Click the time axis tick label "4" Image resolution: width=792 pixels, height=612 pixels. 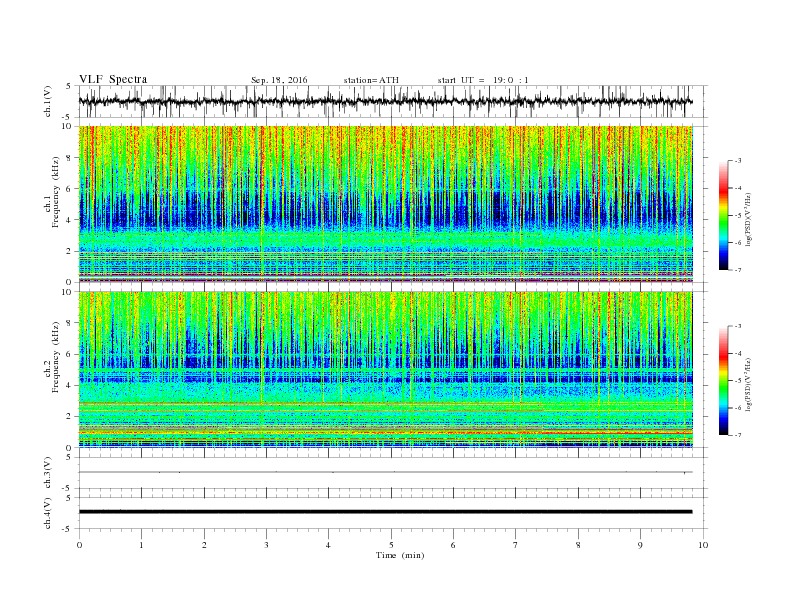(x=328, y=545)
